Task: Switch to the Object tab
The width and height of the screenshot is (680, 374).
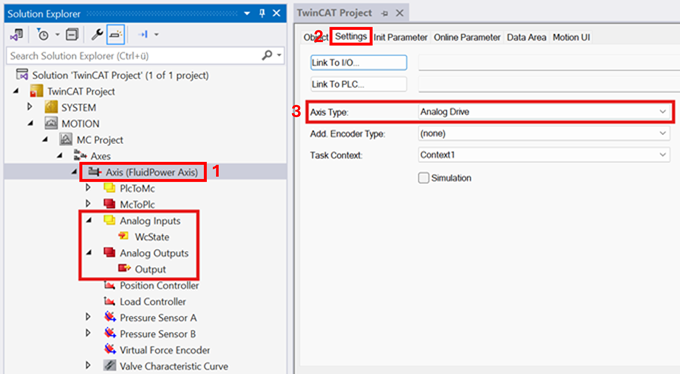Action: (x=315, y=37)
